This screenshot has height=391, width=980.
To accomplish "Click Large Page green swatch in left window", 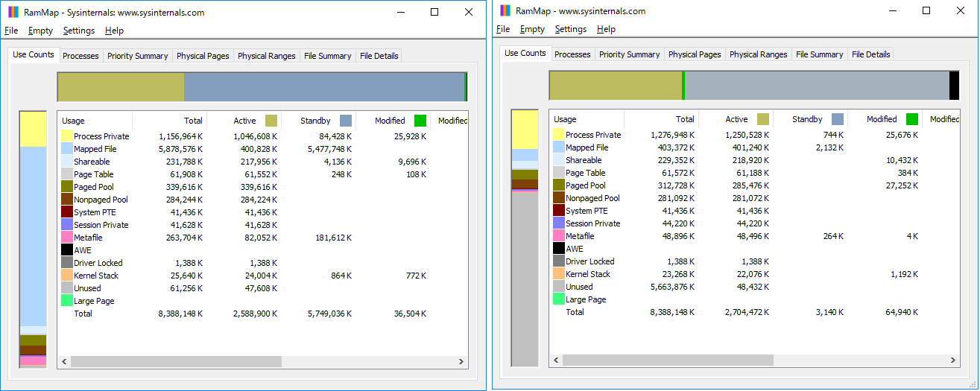I will 67,301.
